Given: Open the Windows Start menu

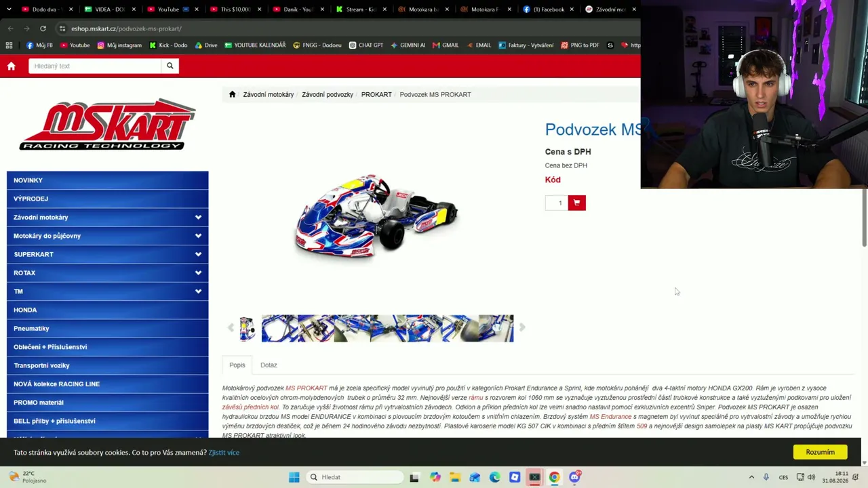Looking at the screenshot, I should (x=294, y=477).
